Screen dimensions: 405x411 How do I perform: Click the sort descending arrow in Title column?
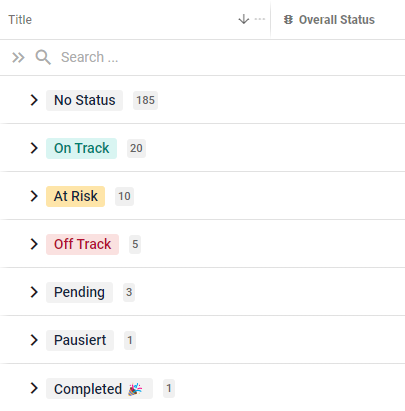tap(244, 19)
